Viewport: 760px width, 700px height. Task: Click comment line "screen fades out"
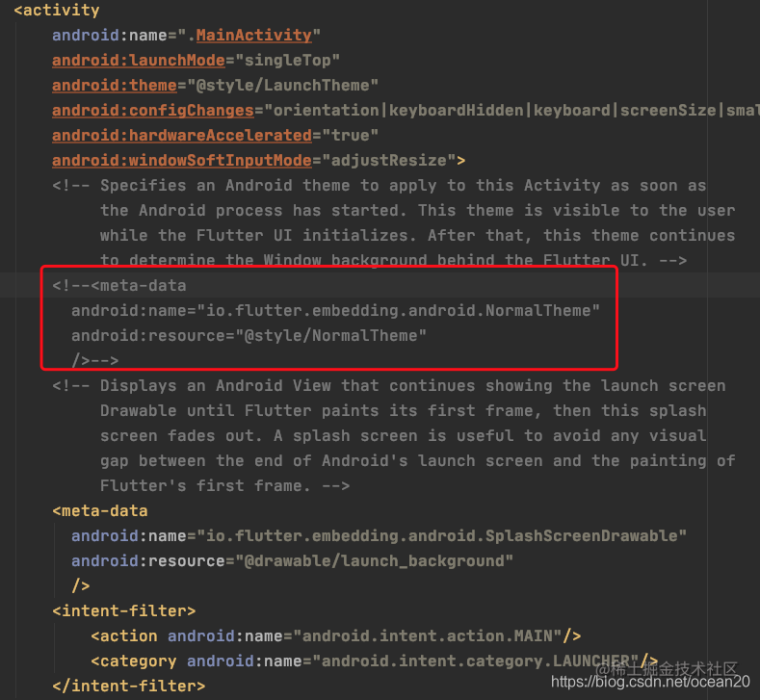[x=404, y=435]
